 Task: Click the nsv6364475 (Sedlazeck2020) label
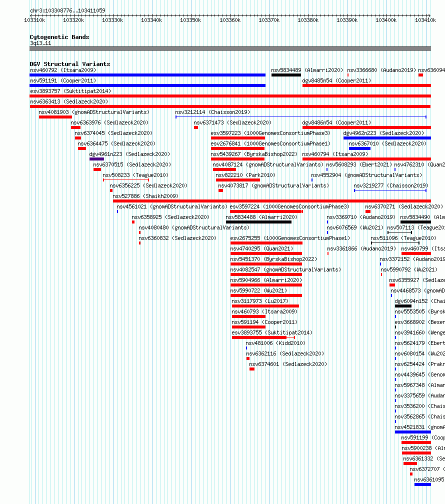[x=116, y=143]
